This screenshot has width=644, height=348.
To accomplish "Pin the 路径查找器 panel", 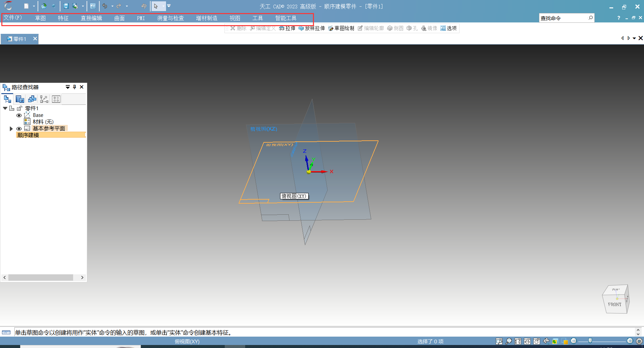I will pos(74,87).
